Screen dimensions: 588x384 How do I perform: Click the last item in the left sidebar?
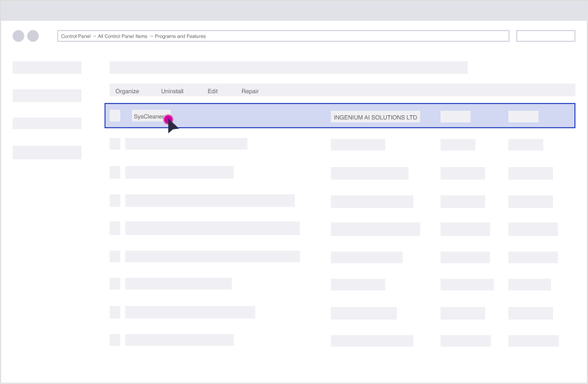pos(47,152)
